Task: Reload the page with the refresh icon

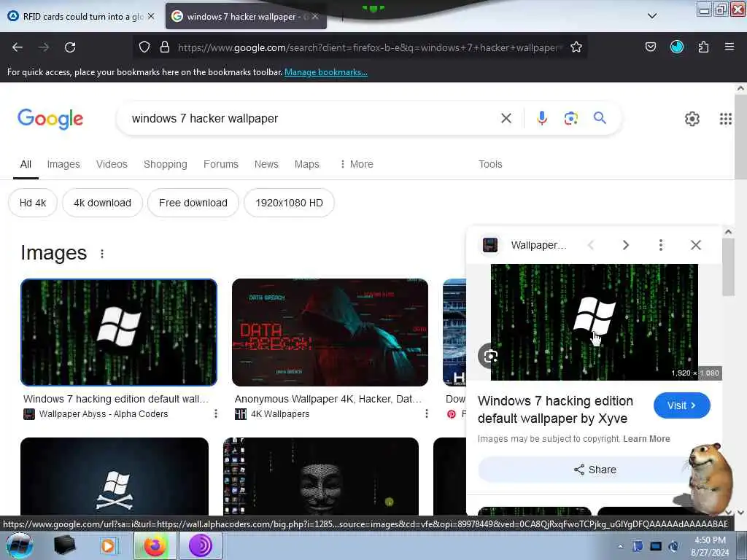Action: pos(70,47)
